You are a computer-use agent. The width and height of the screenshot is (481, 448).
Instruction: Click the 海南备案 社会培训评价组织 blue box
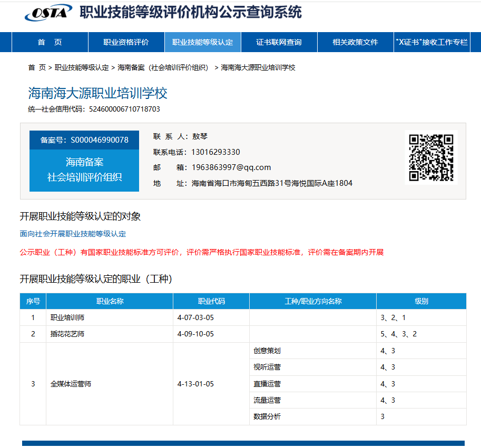click(84, 170)
